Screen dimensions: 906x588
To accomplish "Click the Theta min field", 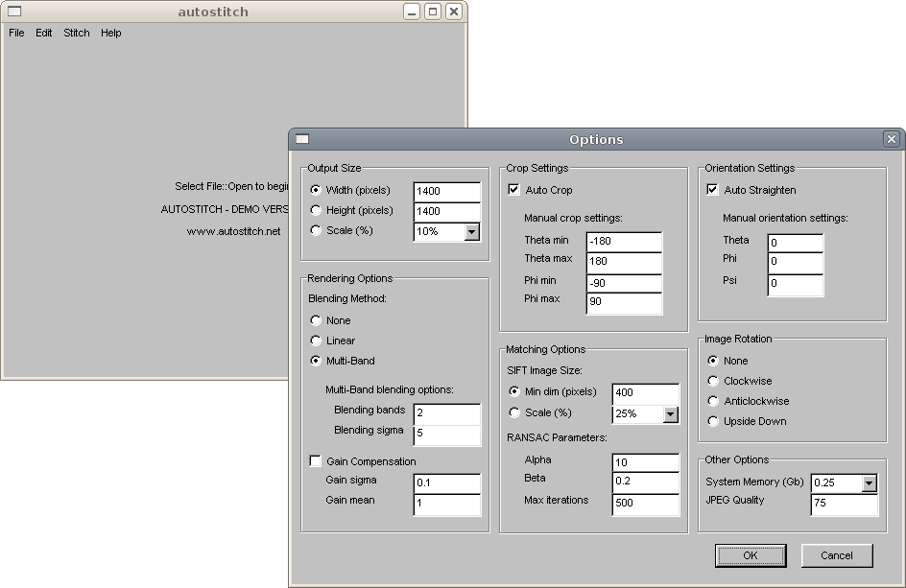I will (x=624, y=242).
